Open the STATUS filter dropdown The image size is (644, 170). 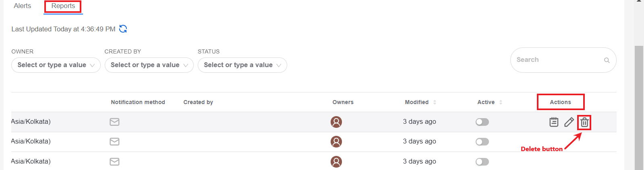coord(242,65)
